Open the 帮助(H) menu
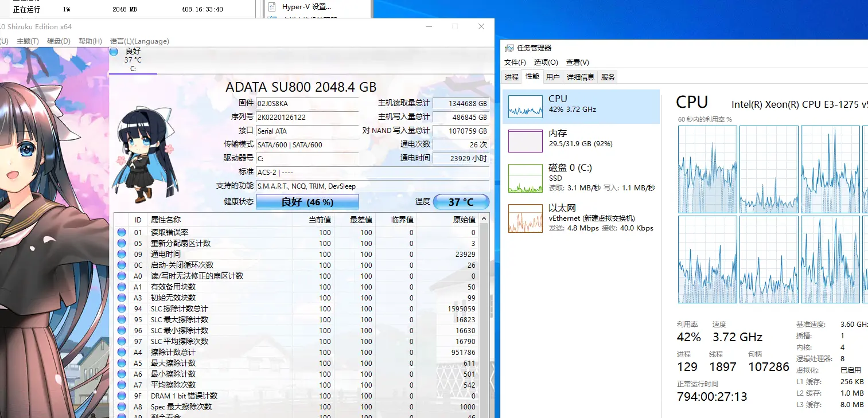 pyautogui.click(x=90, y=41)
